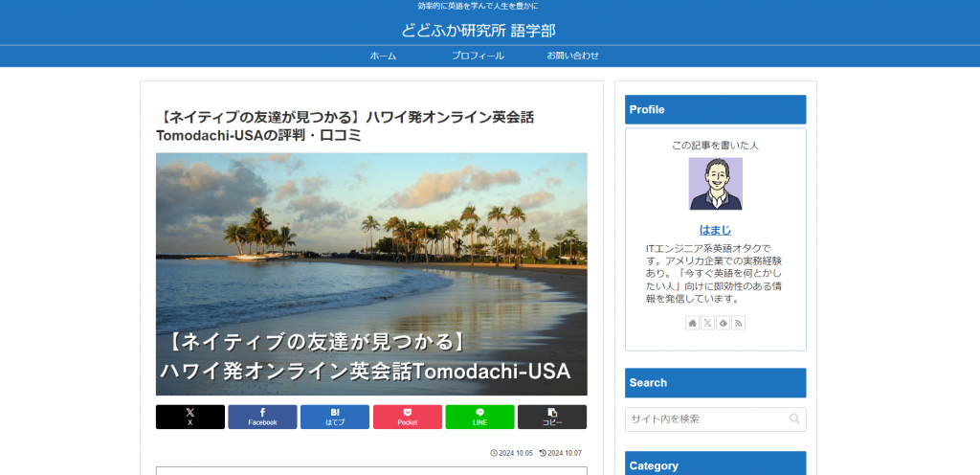This screenshot has width=980, height=475.
Task: Open the author link はまじ
Action: click(715, 230)
